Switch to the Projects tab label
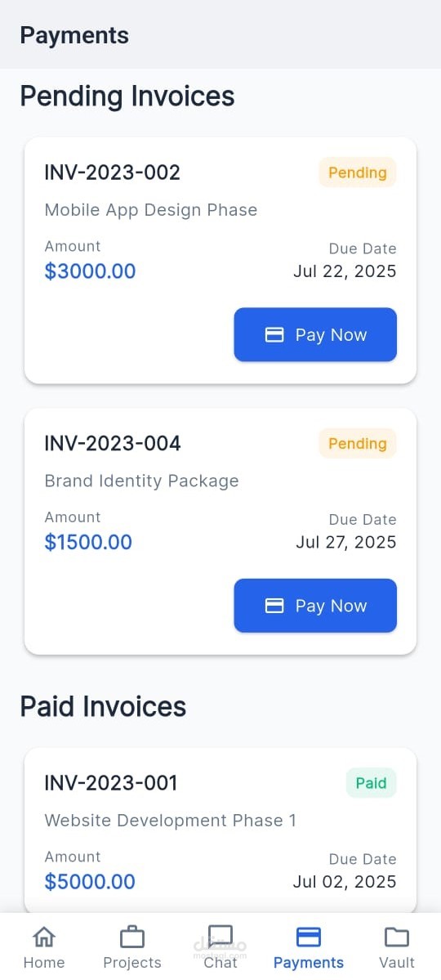This screenshot has height=980, width=441. point(131,963)
